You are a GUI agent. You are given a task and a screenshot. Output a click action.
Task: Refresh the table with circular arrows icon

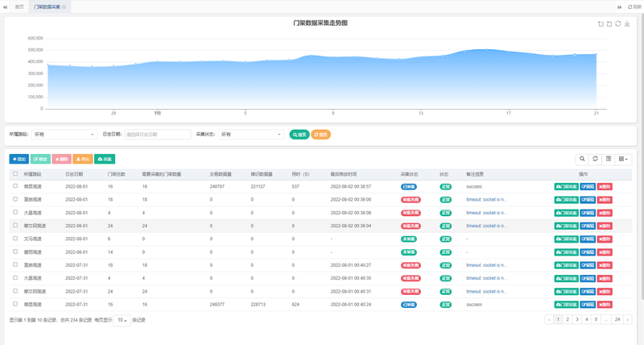pos(595,159)
